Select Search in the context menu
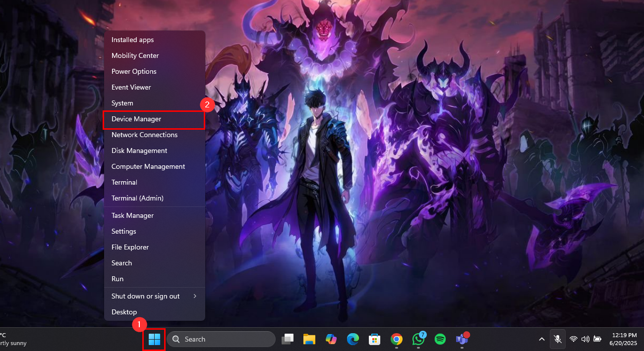644x351 pixels. 155,263
